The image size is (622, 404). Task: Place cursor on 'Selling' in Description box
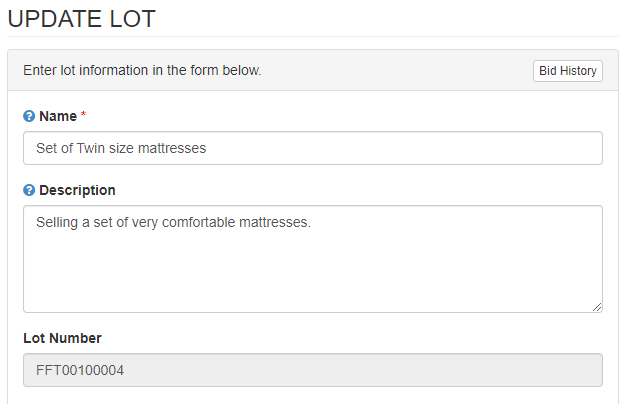57,223
